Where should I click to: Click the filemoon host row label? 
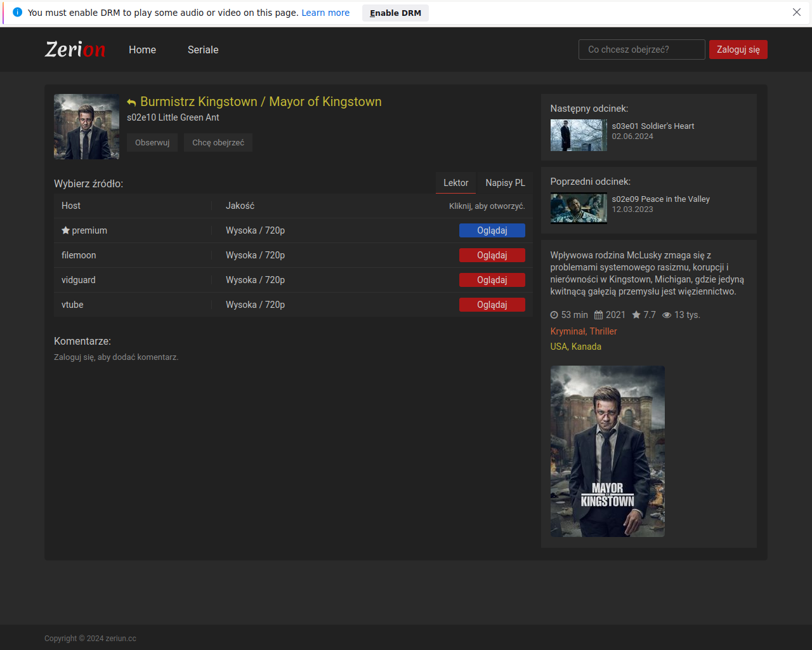[79, 255]
